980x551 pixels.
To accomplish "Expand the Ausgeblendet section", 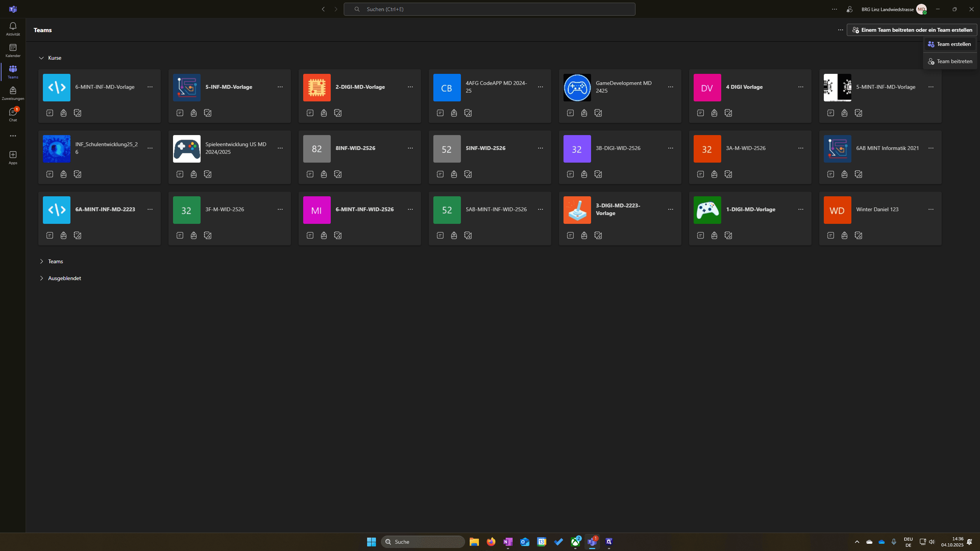I will (x=41, y=278).
